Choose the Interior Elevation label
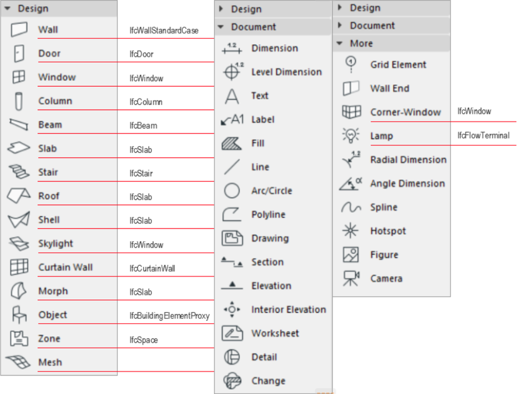The image size is (532, 394). point(289,309)
